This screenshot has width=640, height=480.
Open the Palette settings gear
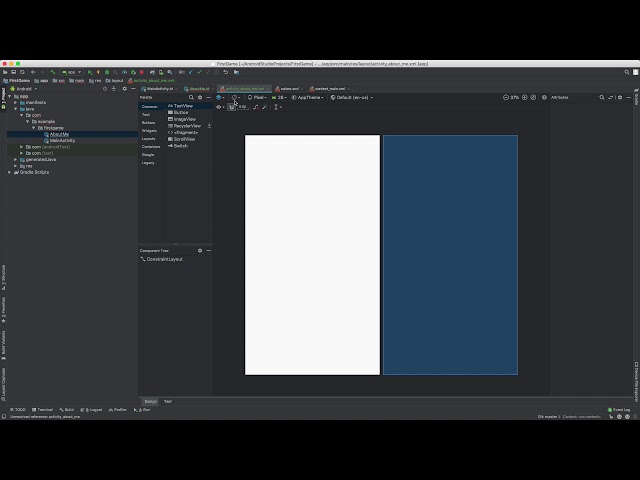click(x=200, y=98)
